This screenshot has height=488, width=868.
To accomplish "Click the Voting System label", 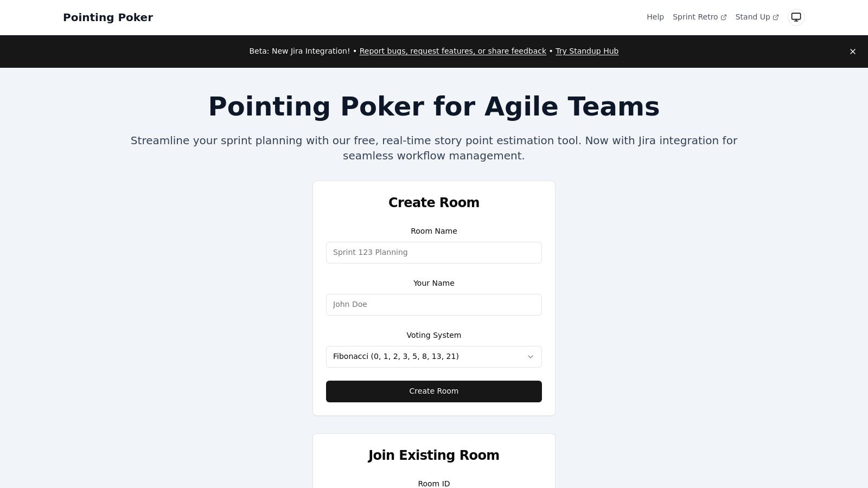I will [433, 335].
